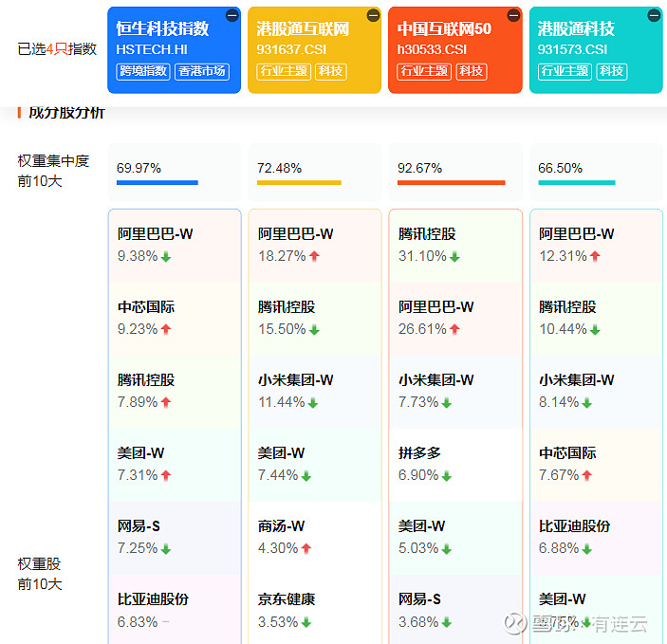The height and width of the screenshot is (644, 667).
Task: Select 腾讯控股 in 恒生科技指数 column
Action: [x=146, y=380]
